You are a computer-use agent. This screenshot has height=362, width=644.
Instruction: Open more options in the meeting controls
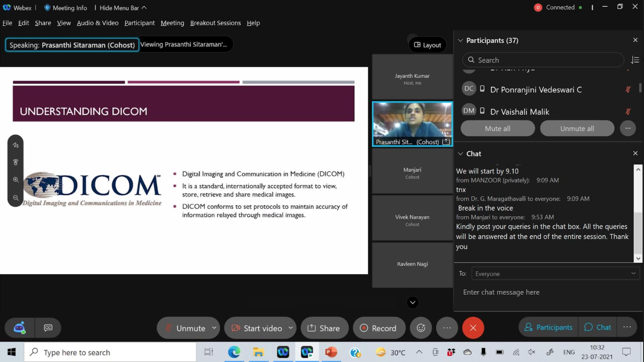[x=447, y=328]
